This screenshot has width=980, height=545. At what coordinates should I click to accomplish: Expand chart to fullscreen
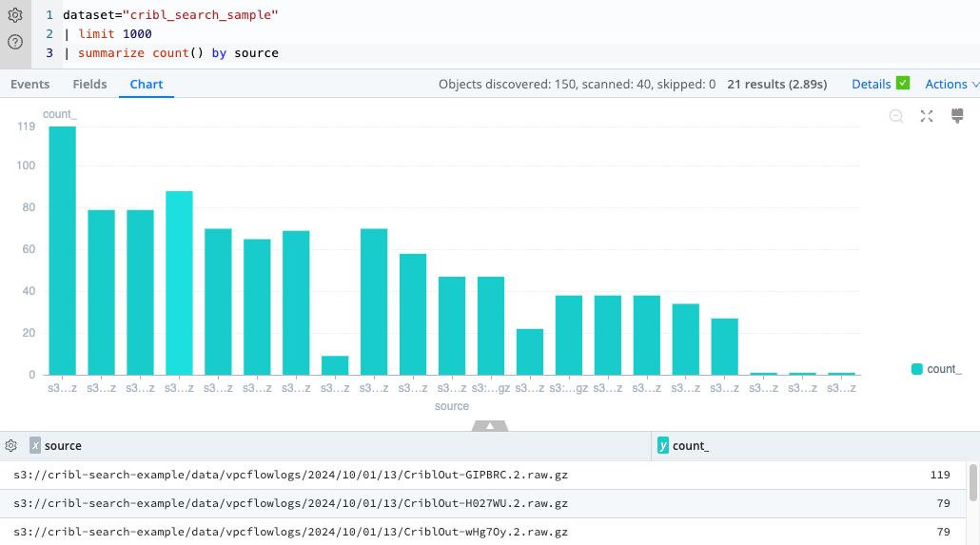(x=927, y=116)
